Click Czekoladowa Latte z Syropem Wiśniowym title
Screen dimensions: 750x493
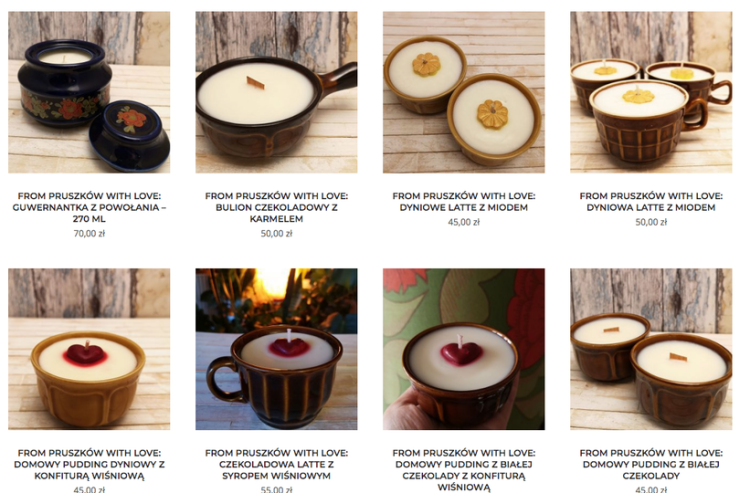276,464
